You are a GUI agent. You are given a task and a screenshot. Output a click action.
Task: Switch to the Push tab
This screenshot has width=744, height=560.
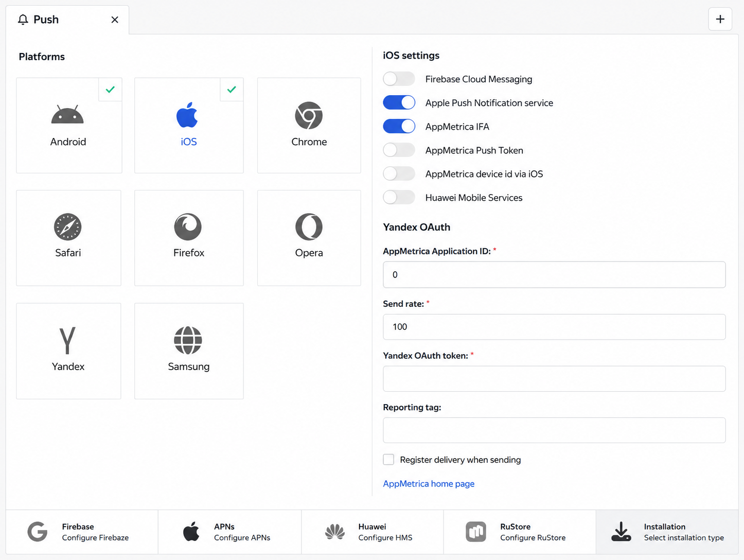(67, 20)
